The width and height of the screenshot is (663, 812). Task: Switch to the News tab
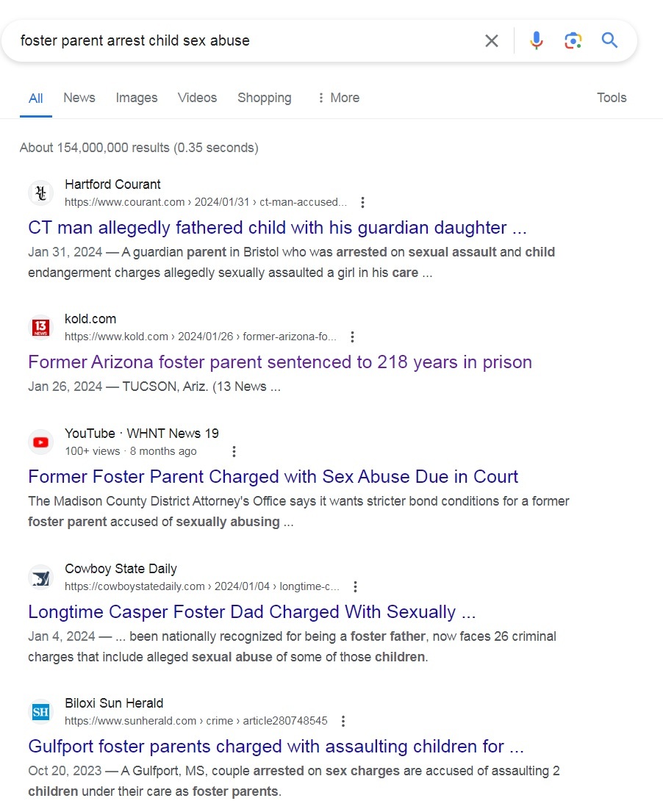[x=79, y=98]
